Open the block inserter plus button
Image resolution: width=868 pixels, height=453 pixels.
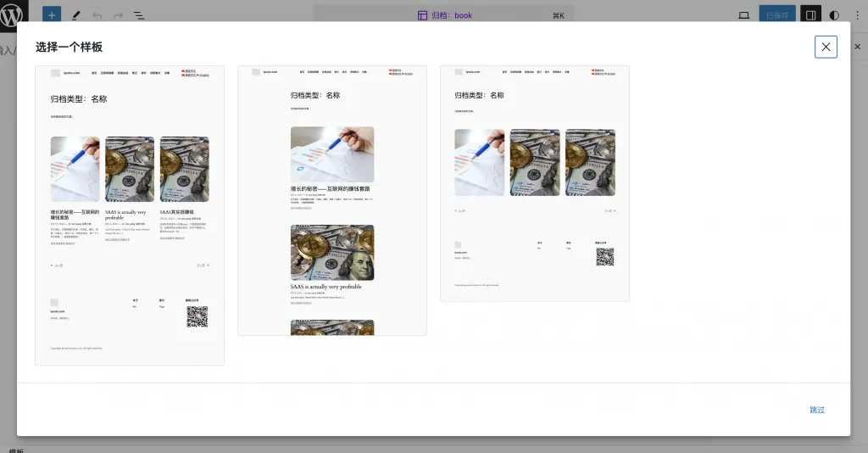tap(51, 15)
